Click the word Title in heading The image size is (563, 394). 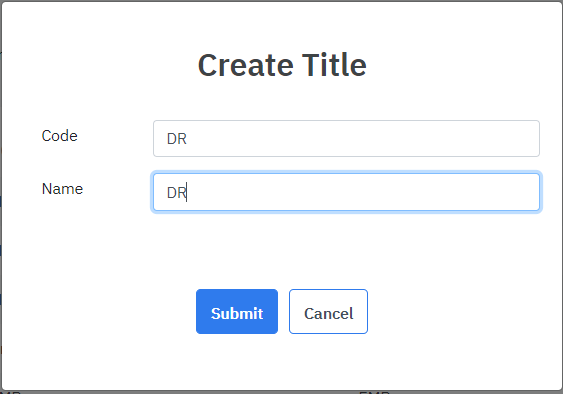(x=334, y=65)
